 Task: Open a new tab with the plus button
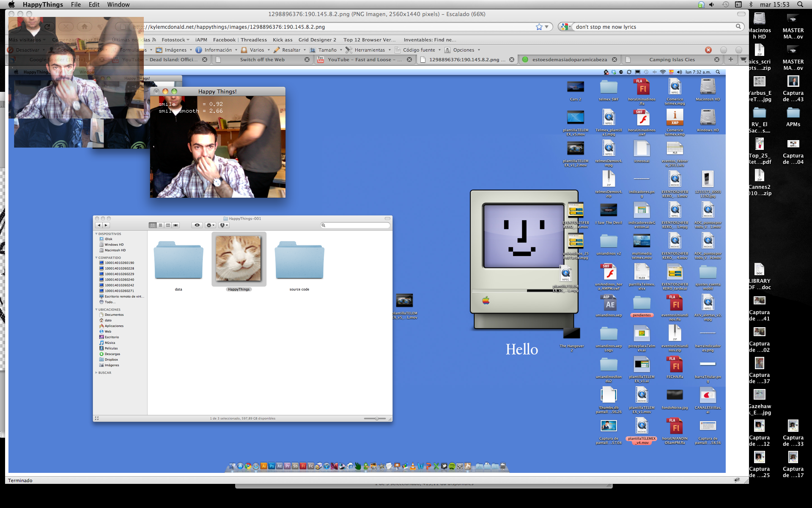click(731, 60)
